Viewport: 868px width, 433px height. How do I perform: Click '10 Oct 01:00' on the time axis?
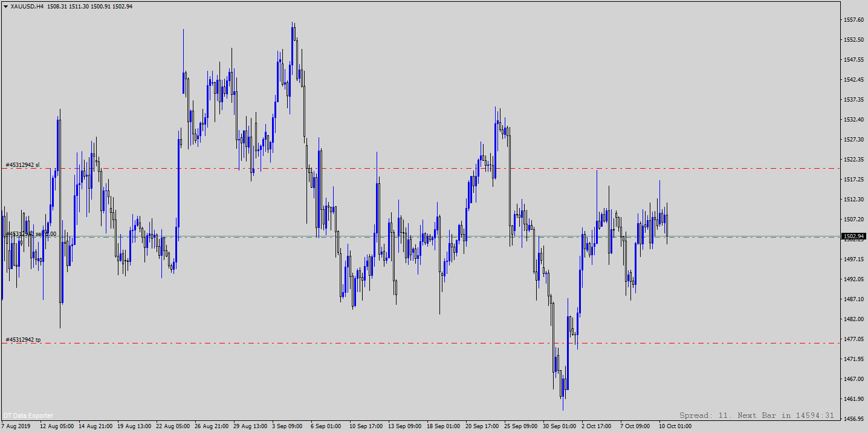(x=675, y=426)
